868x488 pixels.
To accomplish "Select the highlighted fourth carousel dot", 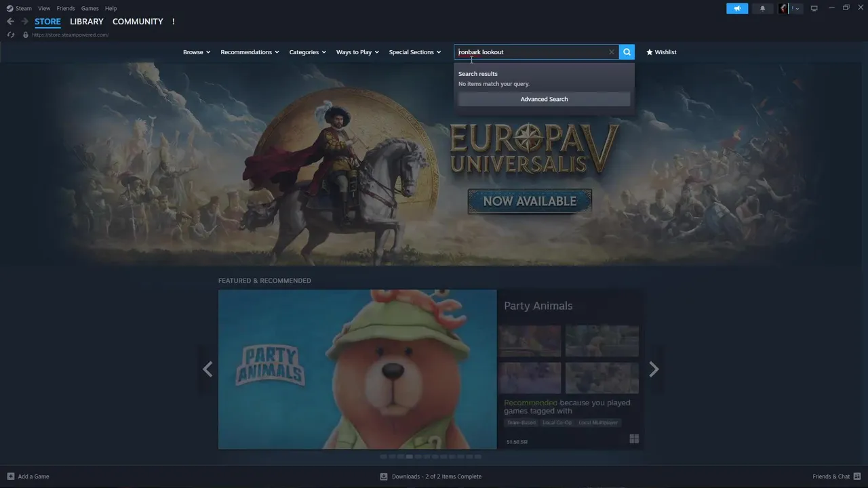I will [410, 457].
